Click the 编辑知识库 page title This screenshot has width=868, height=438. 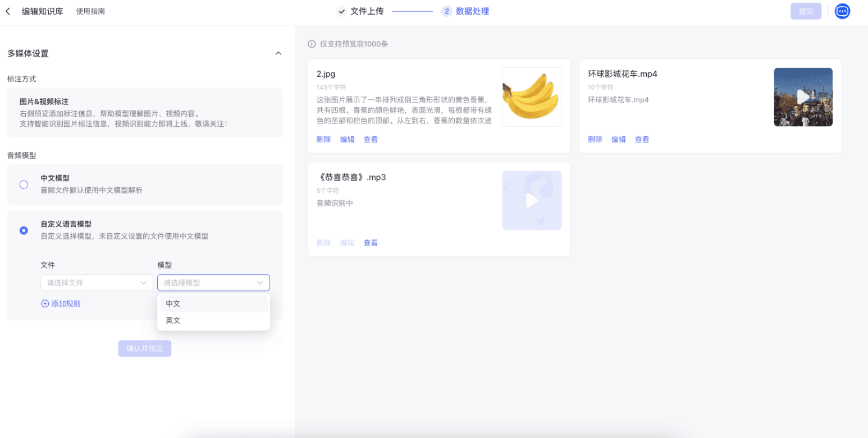click(43, 11)
